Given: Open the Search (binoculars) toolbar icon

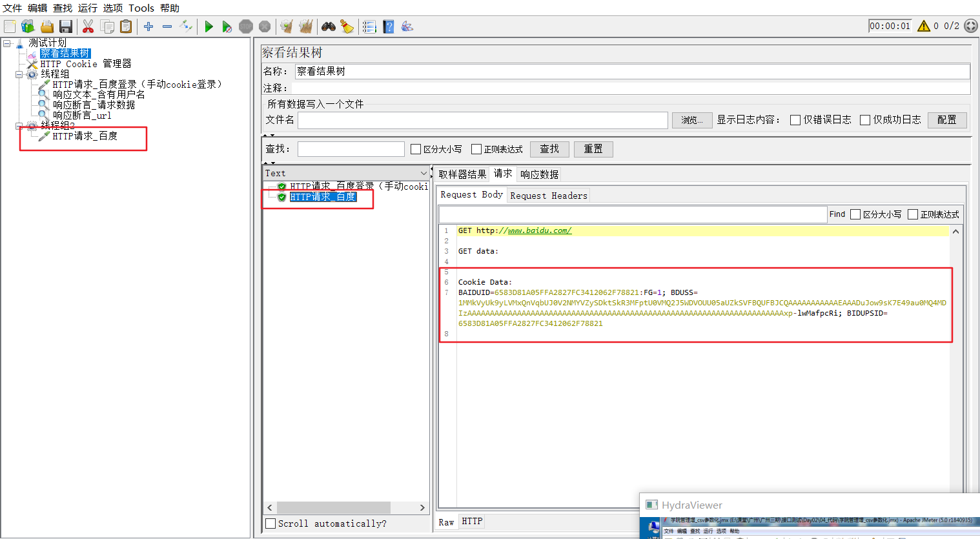Looking at the screenshot, I should click(x=328, y=26).
